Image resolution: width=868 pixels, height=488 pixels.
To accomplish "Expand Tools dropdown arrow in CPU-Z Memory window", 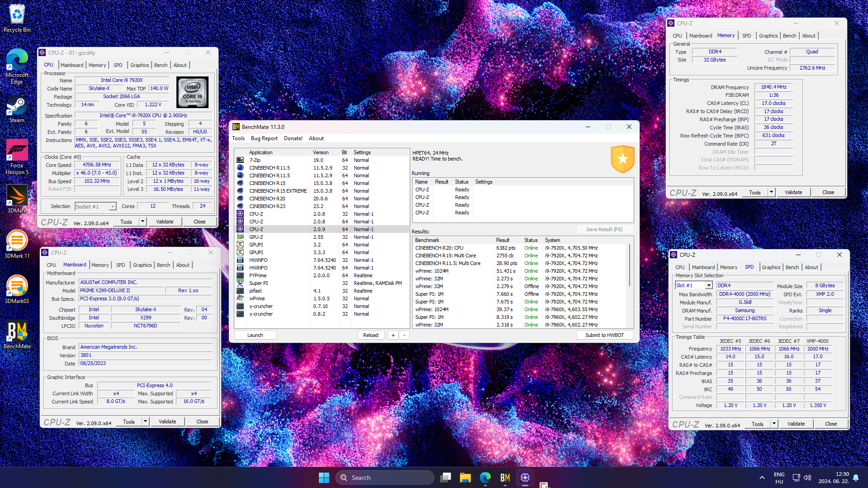I will point(772,192).
